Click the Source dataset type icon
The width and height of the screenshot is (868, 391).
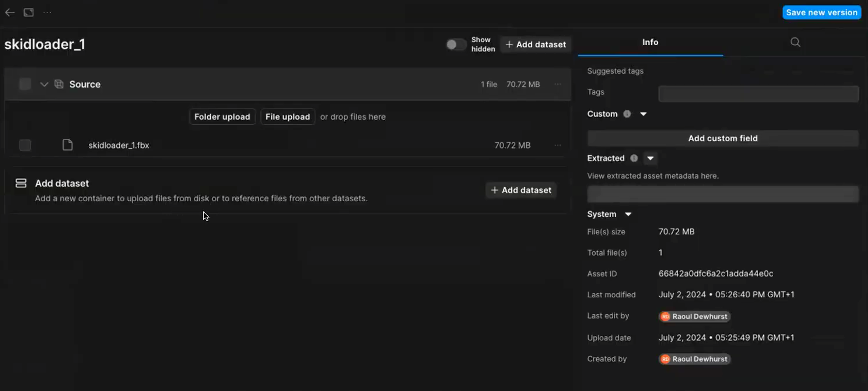click(x=59, y=84)
